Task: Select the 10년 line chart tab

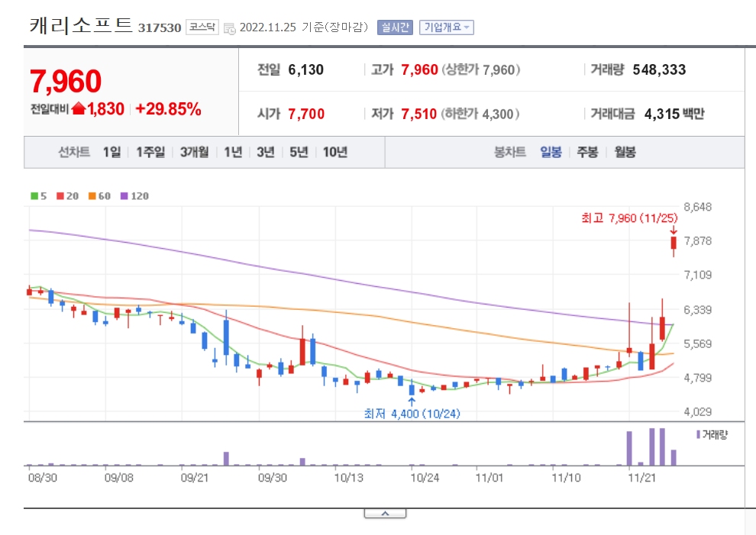Action: 335,153
